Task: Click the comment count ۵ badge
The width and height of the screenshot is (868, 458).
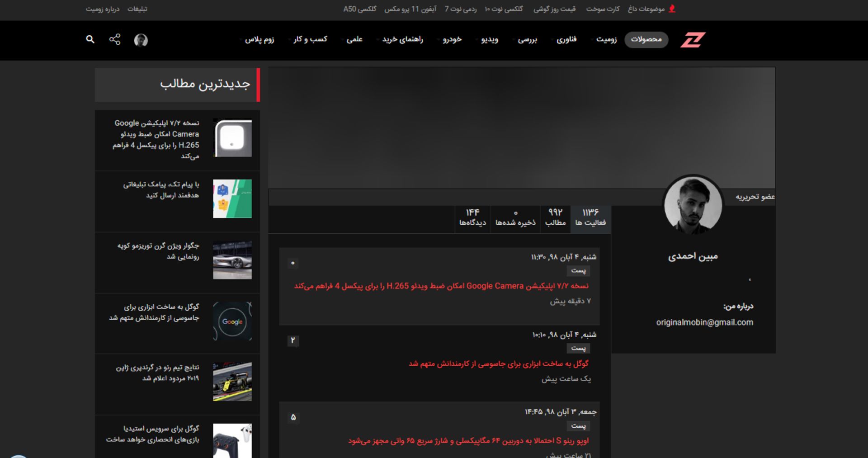Action: 293,417
